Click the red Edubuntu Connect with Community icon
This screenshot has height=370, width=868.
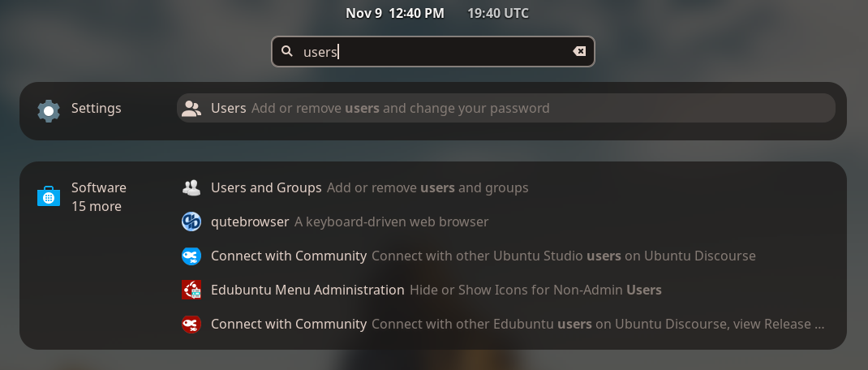[x=191, y=325]
